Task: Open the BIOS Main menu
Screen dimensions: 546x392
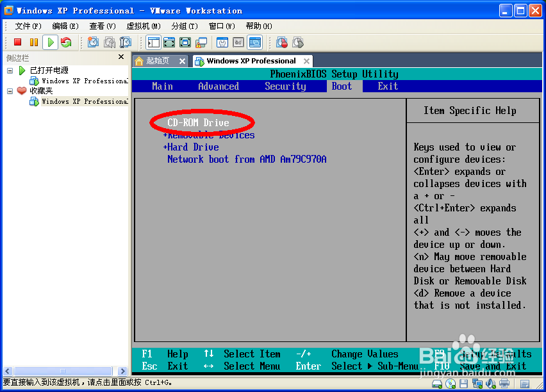Action: click(x=162, y=86)
